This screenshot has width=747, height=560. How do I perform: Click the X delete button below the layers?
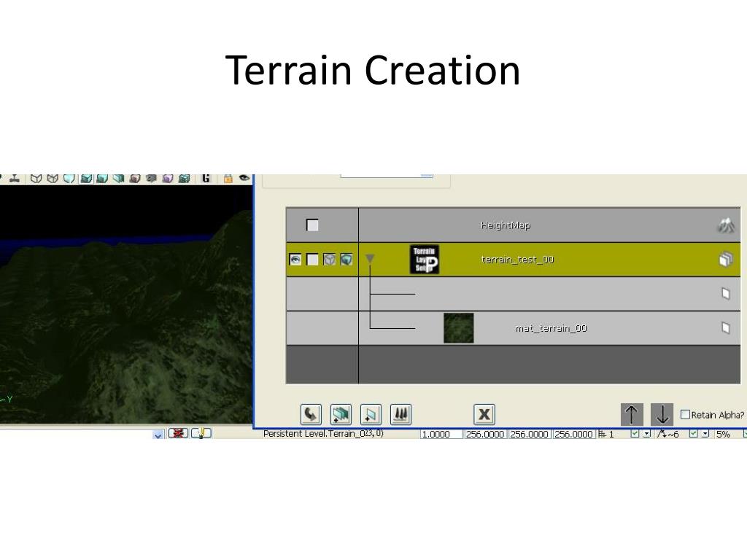484,414
